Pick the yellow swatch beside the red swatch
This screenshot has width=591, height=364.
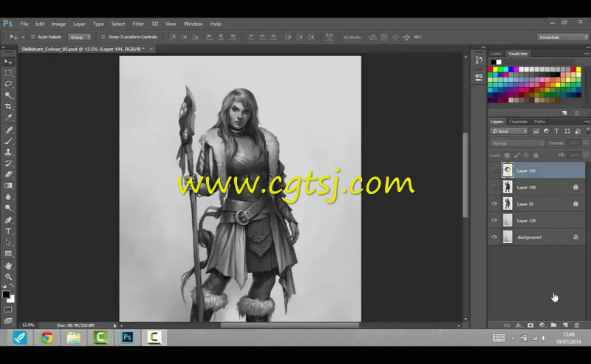495,69
